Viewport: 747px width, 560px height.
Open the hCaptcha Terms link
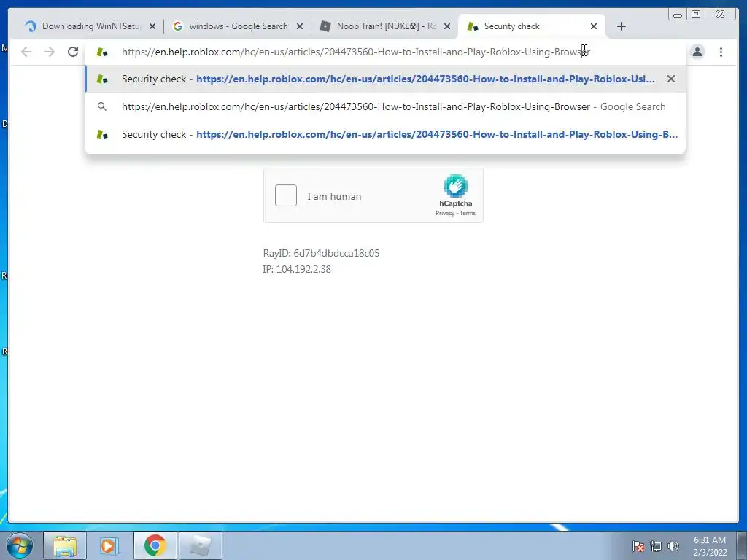(468, 214)
